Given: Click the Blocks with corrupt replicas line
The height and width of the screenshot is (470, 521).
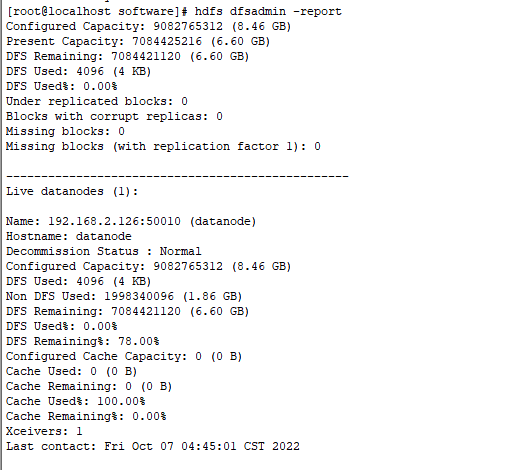Looking at the screenshot, I should [x=114, y=116].
